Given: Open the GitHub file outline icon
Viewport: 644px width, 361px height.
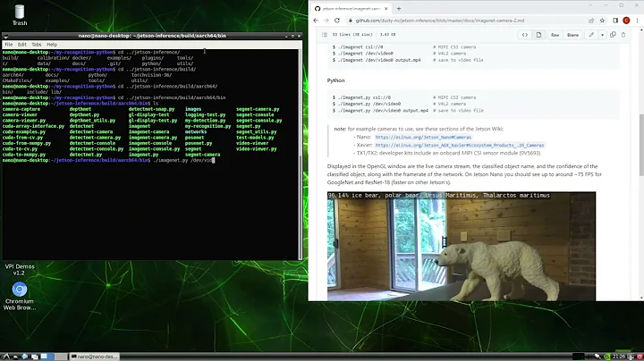Looking at the screenshot, I should click(x=325, y=35).
